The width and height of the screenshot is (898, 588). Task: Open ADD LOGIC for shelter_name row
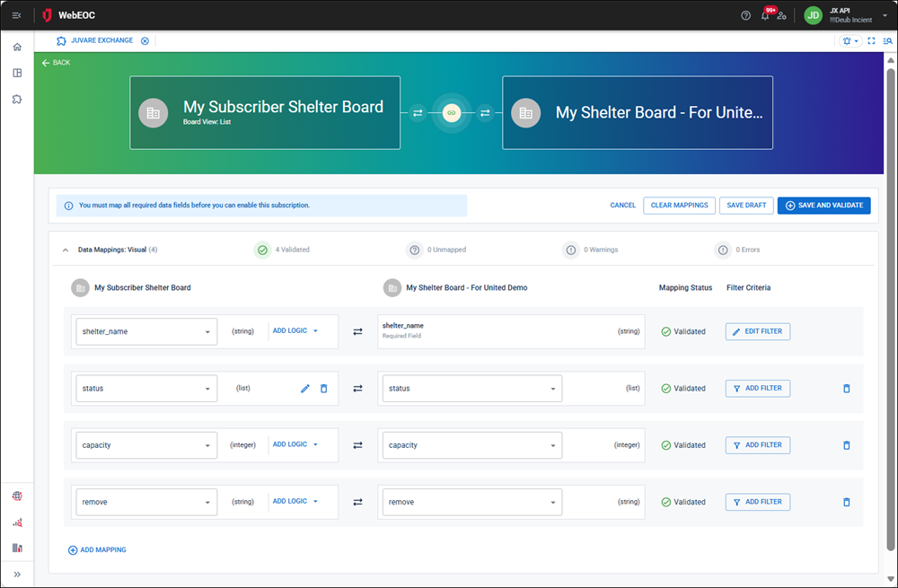click(x=295, y=331)
